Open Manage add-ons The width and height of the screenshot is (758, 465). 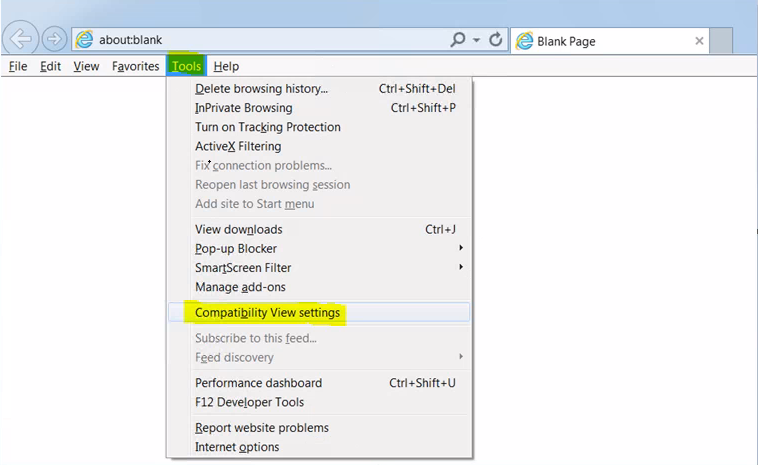click(x=319, y=287)
